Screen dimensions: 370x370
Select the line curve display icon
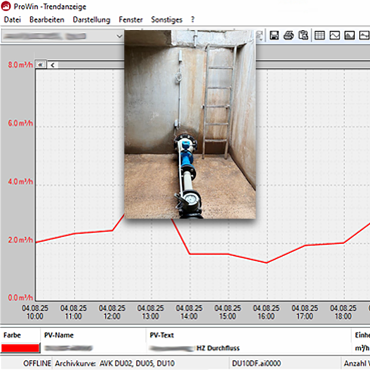(x=334, y=35)
